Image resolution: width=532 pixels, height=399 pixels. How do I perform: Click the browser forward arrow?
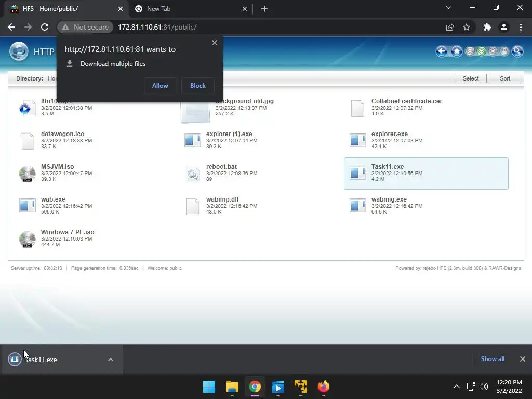pos(28,27)
